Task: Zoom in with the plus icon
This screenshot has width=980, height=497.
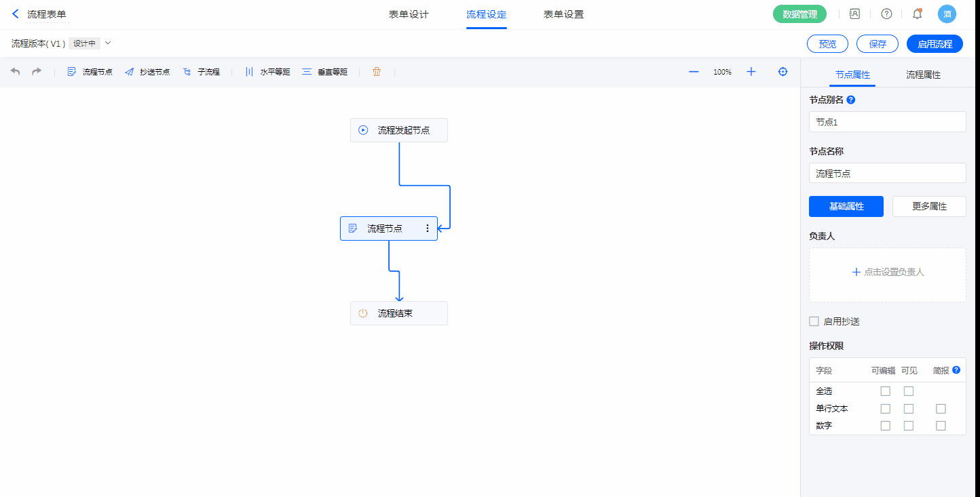Action: point(751,72)
